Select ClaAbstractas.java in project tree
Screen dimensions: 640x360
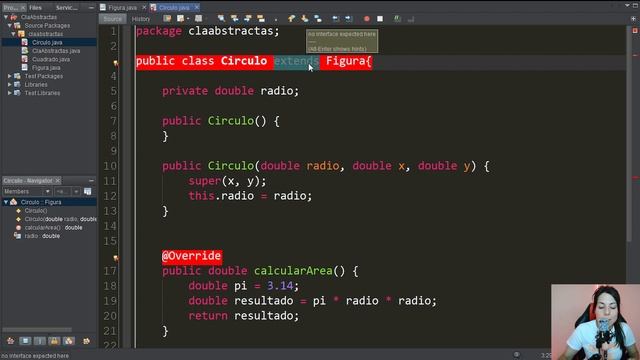[x=56, y=51]
